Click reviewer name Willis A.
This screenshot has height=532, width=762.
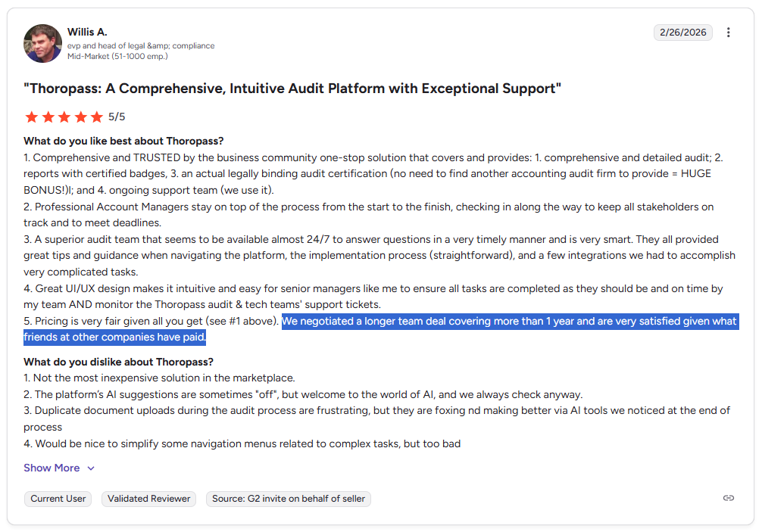coord(87,32)
